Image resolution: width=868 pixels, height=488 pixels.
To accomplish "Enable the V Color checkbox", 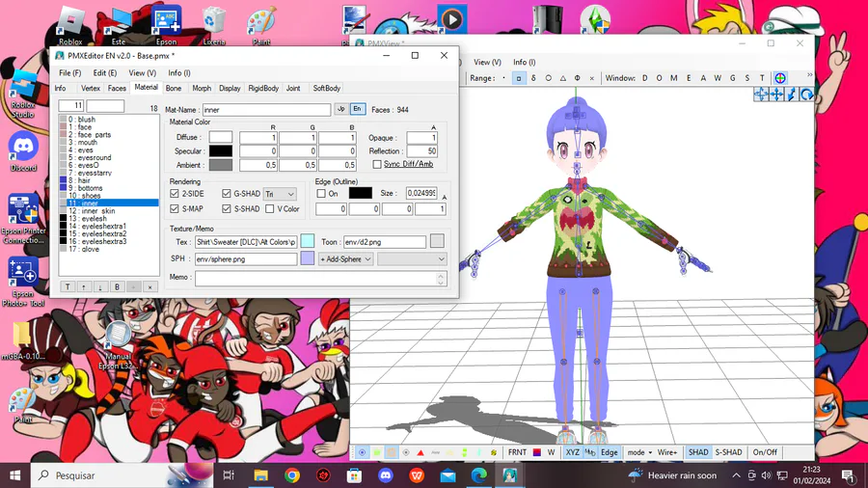I will [270, 208].
